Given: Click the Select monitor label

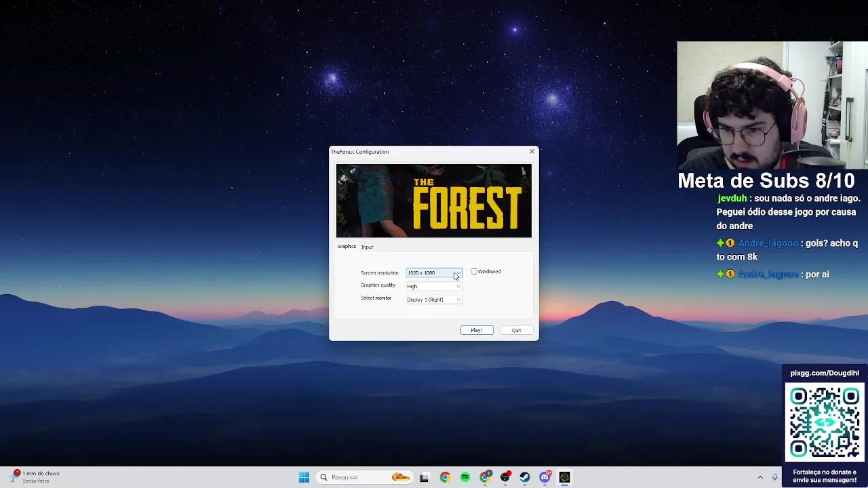Looking at the screenshot, I should click(x=376, y=298).
